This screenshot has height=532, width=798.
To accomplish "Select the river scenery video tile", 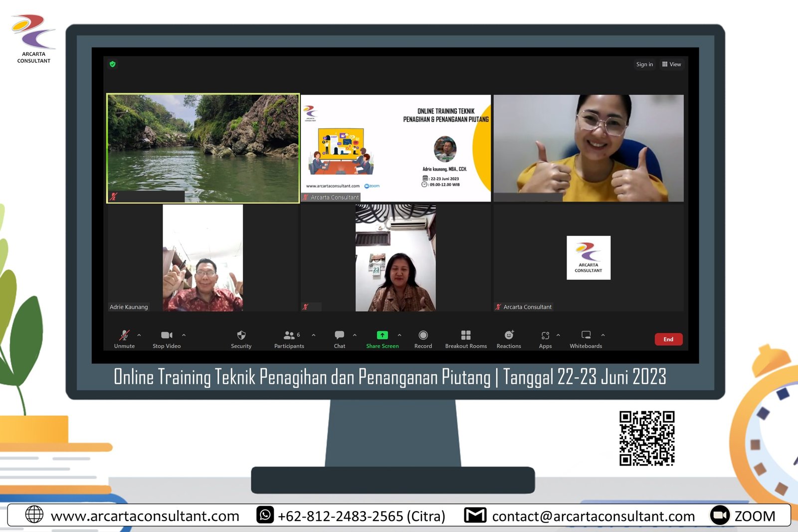I will pos(203,148).
